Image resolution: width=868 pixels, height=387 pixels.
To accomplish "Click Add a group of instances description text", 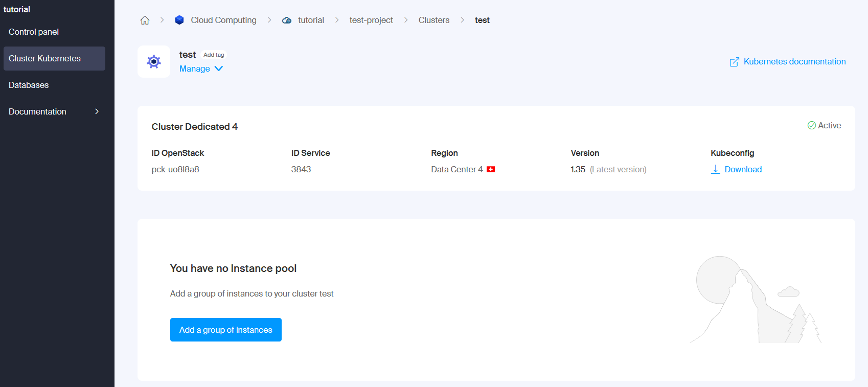I will (x=252, y=293).
